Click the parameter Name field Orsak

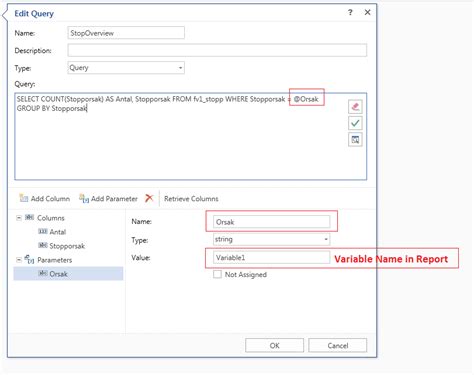pos(271,222)
